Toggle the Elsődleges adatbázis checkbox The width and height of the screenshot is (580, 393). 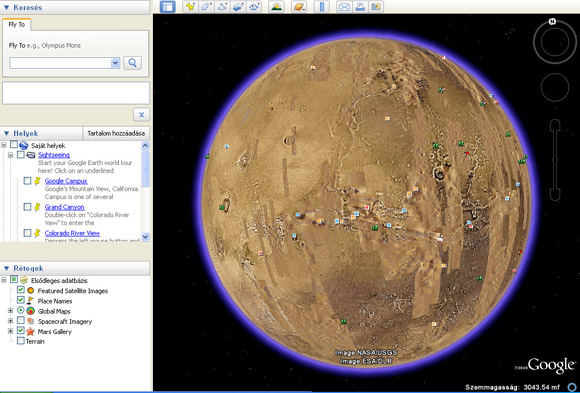click(14, 279)
